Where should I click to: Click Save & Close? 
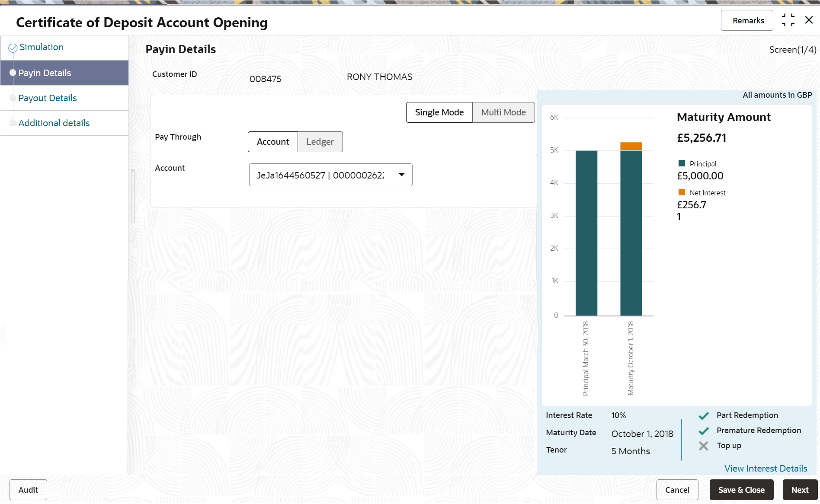(x=741, y=490)
